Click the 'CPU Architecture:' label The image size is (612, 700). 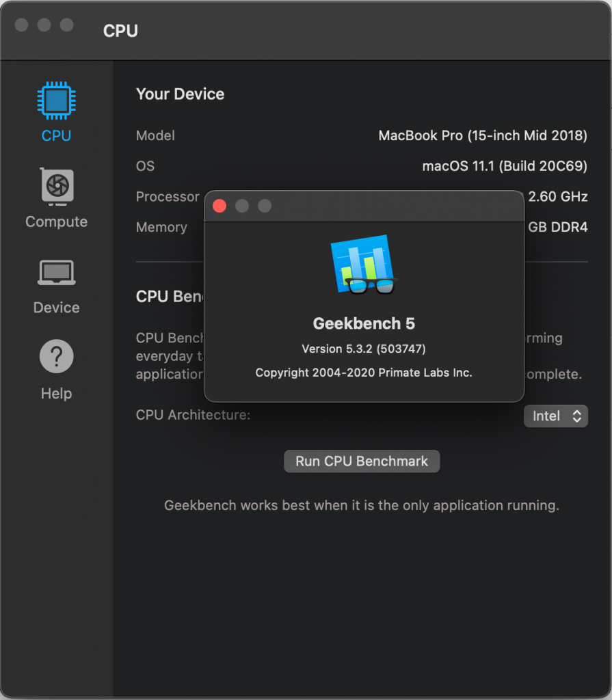[193, 415]
